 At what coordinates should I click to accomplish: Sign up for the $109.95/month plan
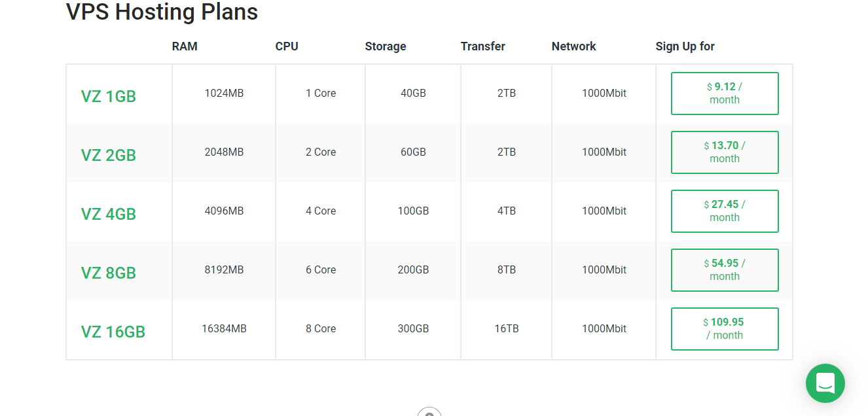725,328
